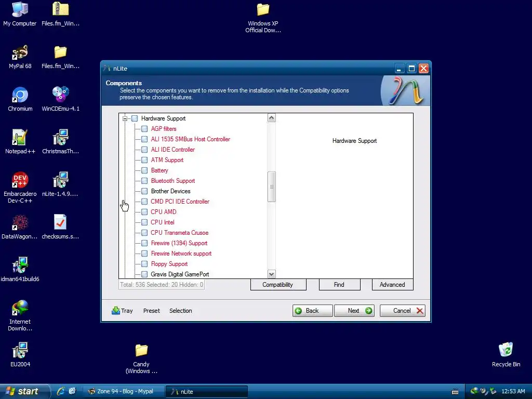Click Next to continue in nLite
Image resolution: width=532 pixels, height=399 pixels.
coord(354,311)
